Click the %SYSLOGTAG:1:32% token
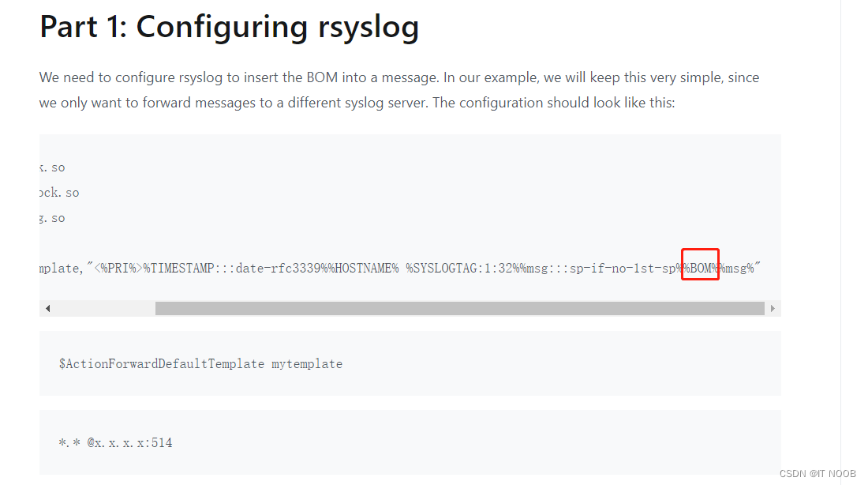 coord(466,267)
